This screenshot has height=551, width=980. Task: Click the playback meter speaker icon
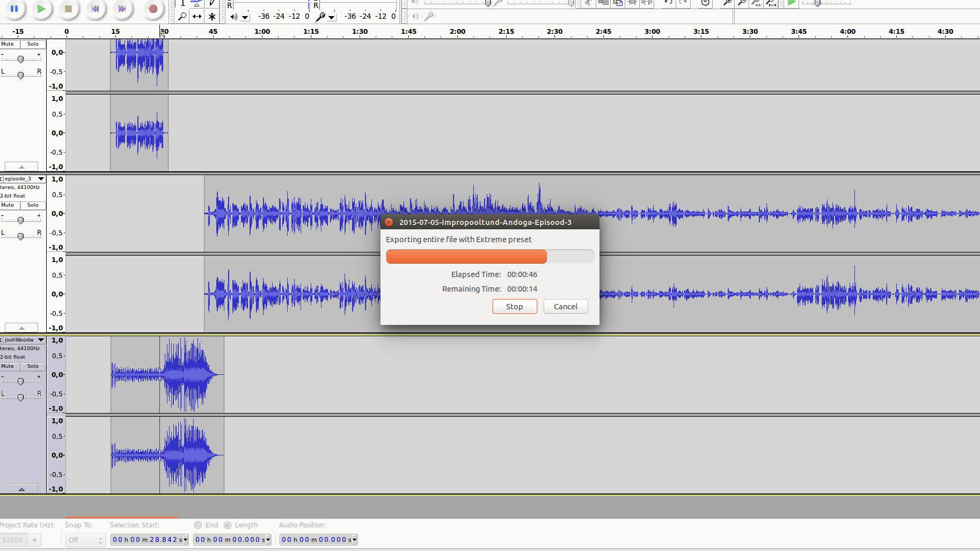(234, 17)
